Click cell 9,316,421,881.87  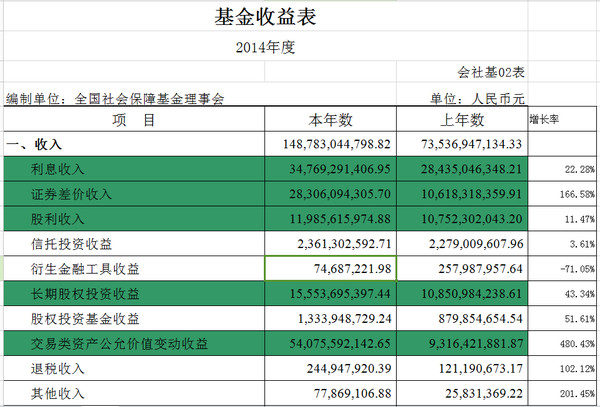[462, 343]
